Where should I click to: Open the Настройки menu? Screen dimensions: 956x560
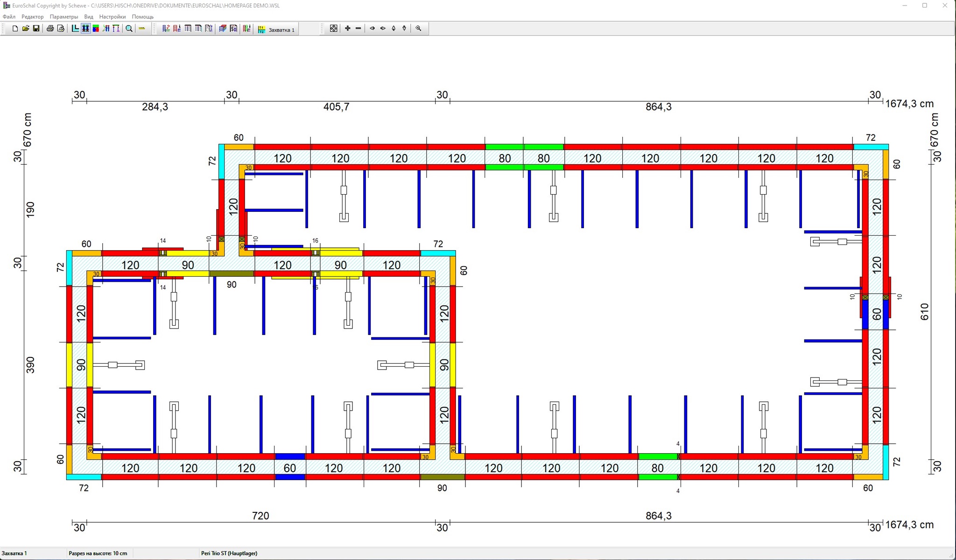tap(112, 17)
